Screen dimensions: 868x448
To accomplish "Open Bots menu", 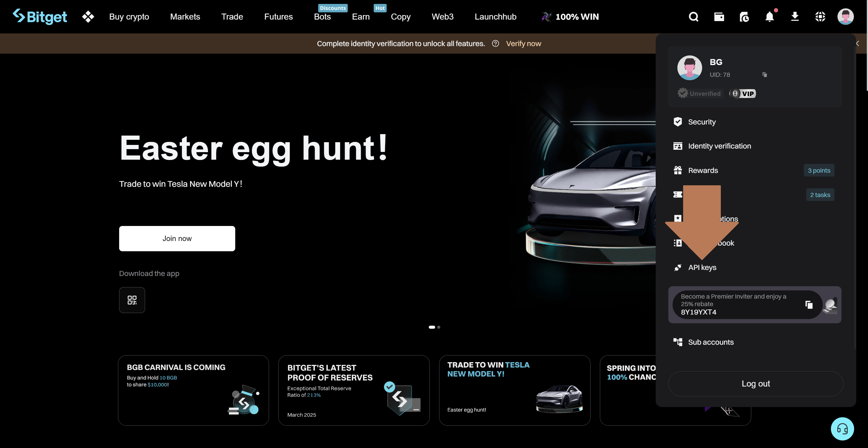I will point(322,17).
